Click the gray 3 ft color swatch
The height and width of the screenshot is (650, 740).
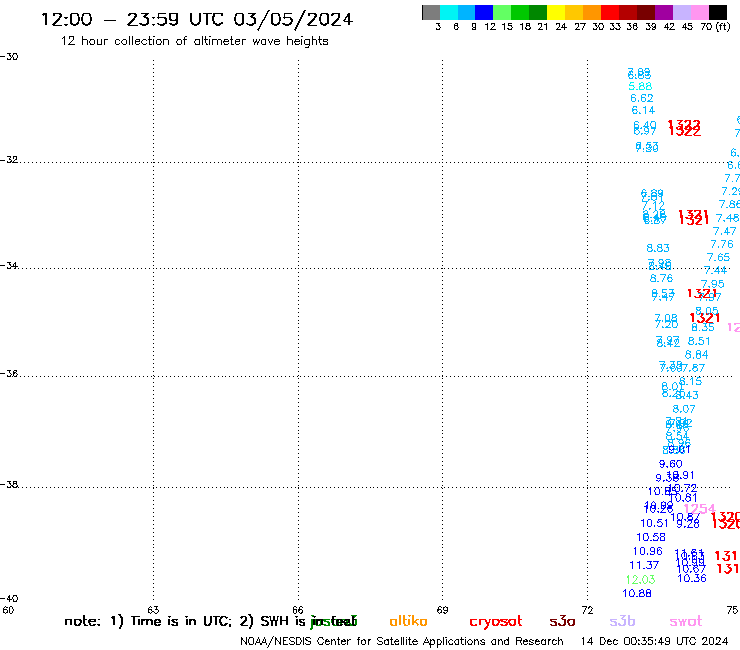[x=431, y=12]
